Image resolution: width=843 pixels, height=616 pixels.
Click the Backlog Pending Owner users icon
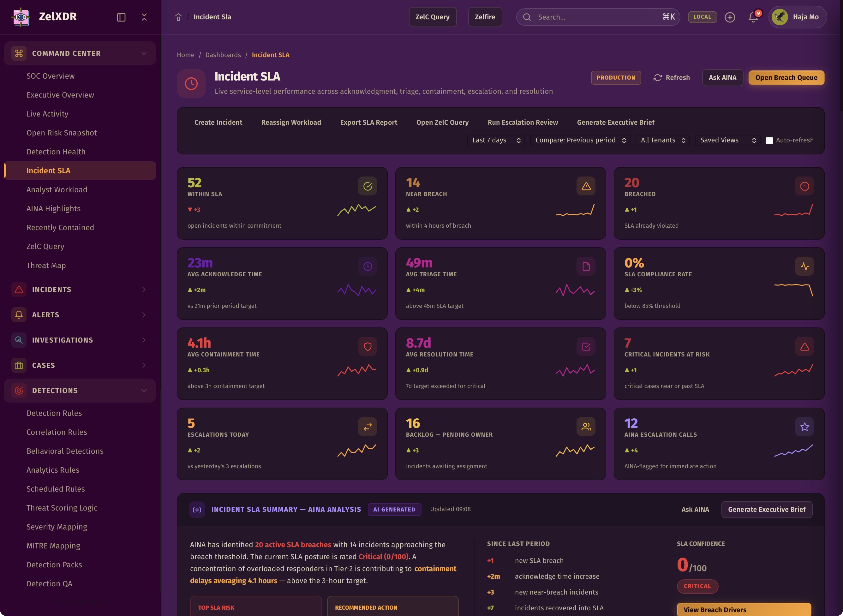(586, 427)
